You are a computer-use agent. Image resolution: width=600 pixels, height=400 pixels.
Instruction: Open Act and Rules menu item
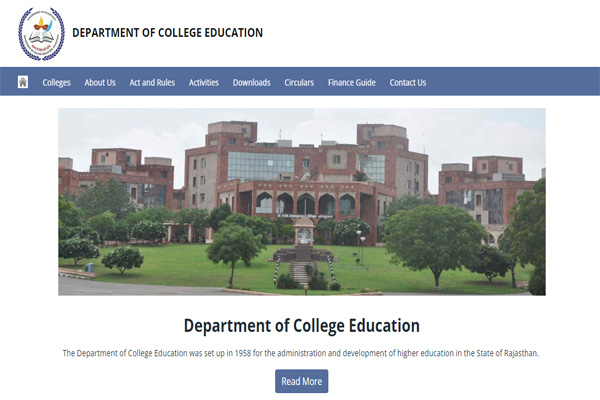click(x=152, y=82)
